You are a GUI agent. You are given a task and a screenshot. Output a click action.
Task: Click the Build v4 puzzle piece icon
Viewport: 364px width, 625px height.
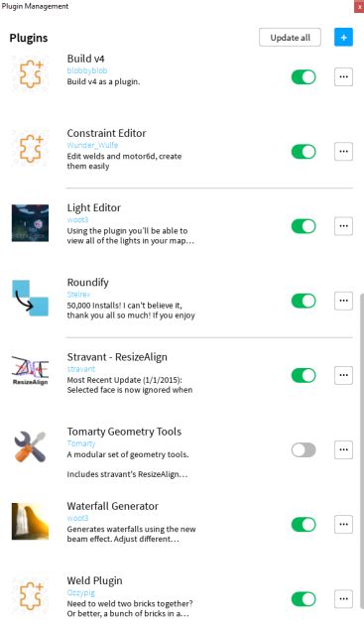pyautogui.click(x=31, y=74)
